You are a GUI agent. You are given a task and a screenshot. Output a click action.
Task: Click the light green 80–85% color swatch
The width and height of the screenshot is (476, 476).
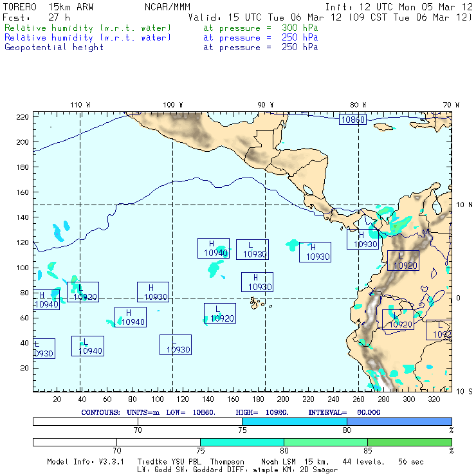[325, 442]
